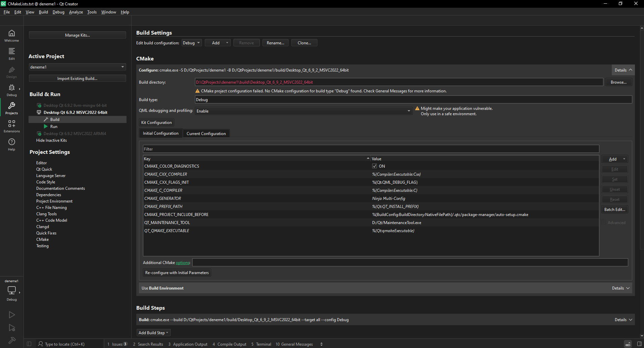Click the Kit Configuration button
644x348 pixels.
tap(156, 123)
